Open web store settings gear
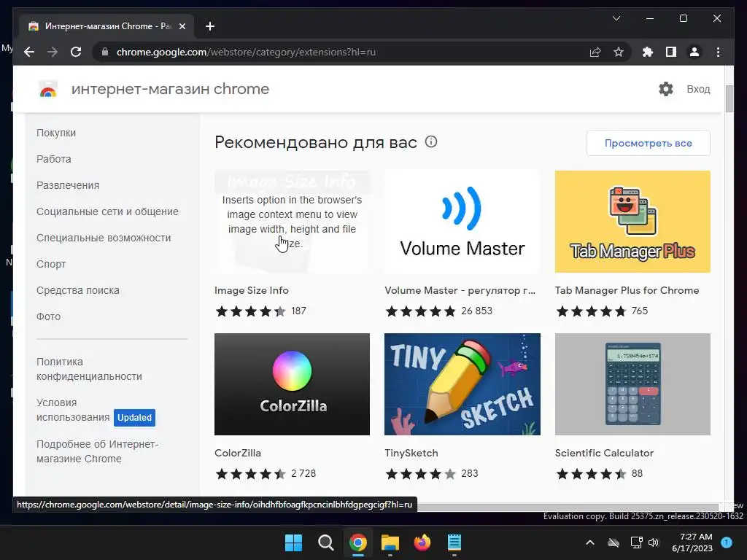Image resolution: width=747 pixels, height=560 pixels. pyautogui.click(x=665, y=89)
